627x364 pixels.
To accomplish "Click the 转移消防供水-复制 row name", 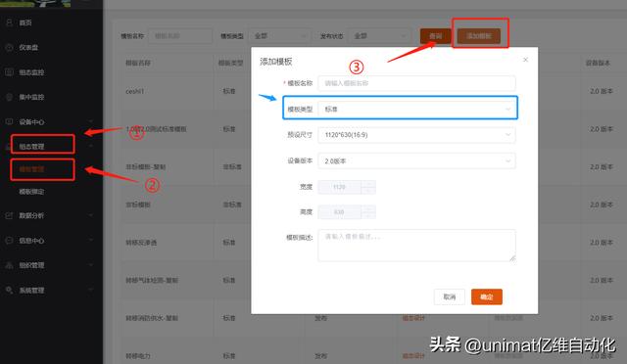I will pyautogui.click(x=152, y=318).
